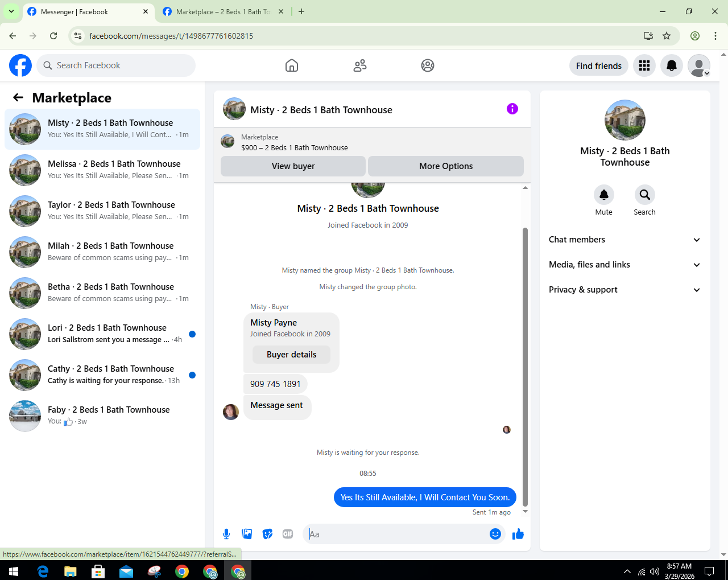Click the voice clip microphone icon

point(226,534)
